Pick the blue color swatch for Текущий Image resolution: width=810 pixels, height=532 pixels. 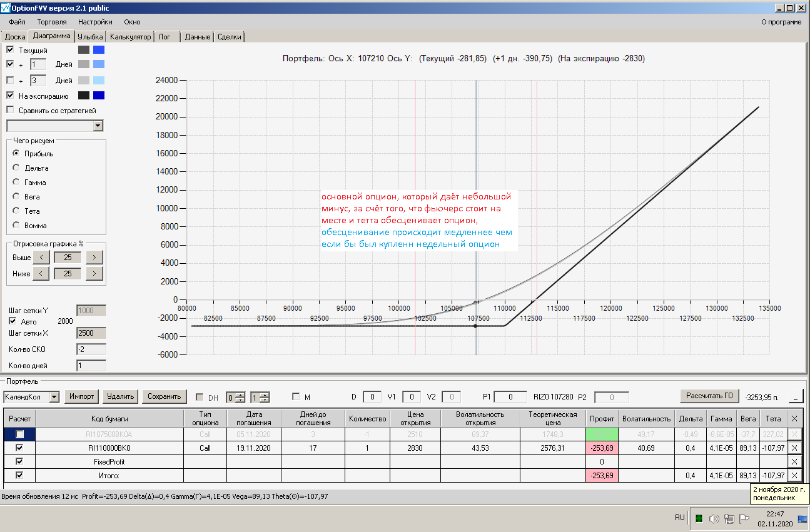pyautogui.click(x=99, y=49)
